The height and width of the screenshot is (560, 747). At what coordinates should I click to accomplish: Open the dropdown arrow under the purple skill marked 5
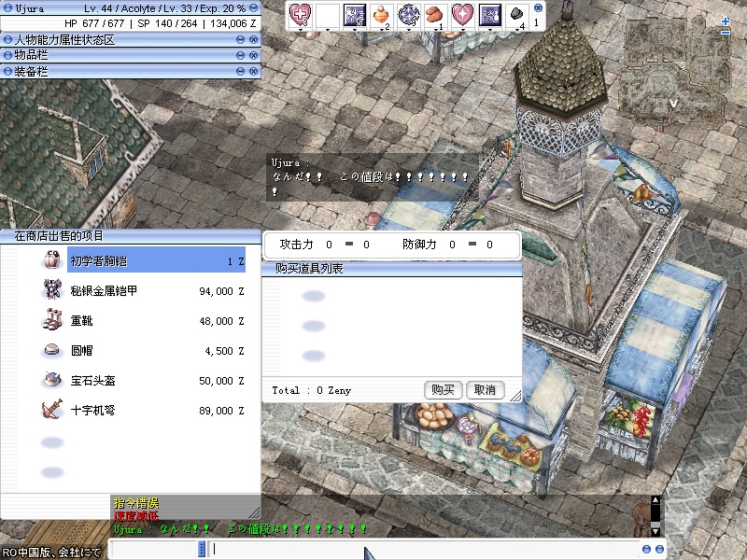click(355, 30)
